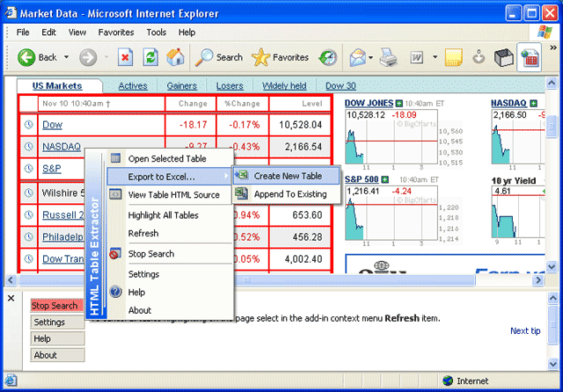
Task: Click the Stop page loading icon
Action: click(126, 57)
